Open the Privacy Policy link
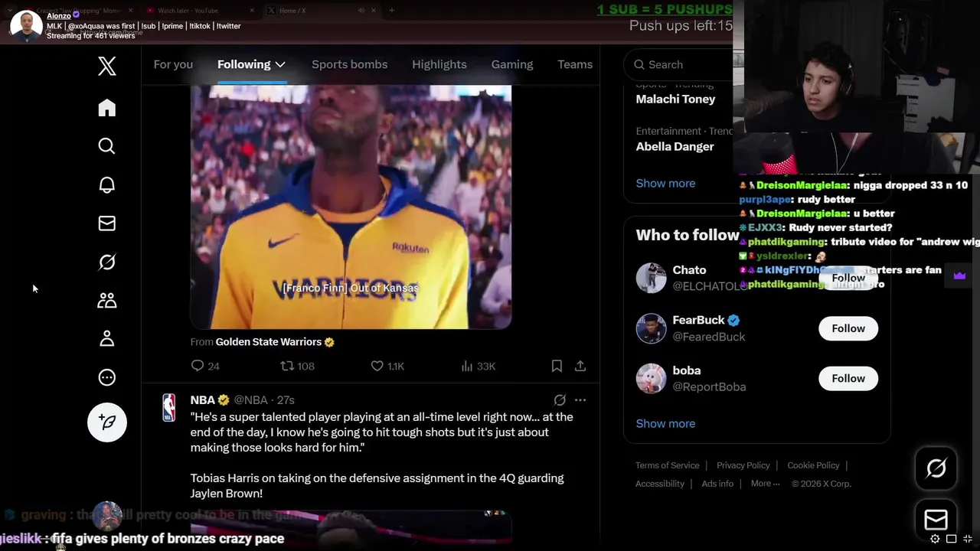This screenshot has width=980, height=551. 743,465
